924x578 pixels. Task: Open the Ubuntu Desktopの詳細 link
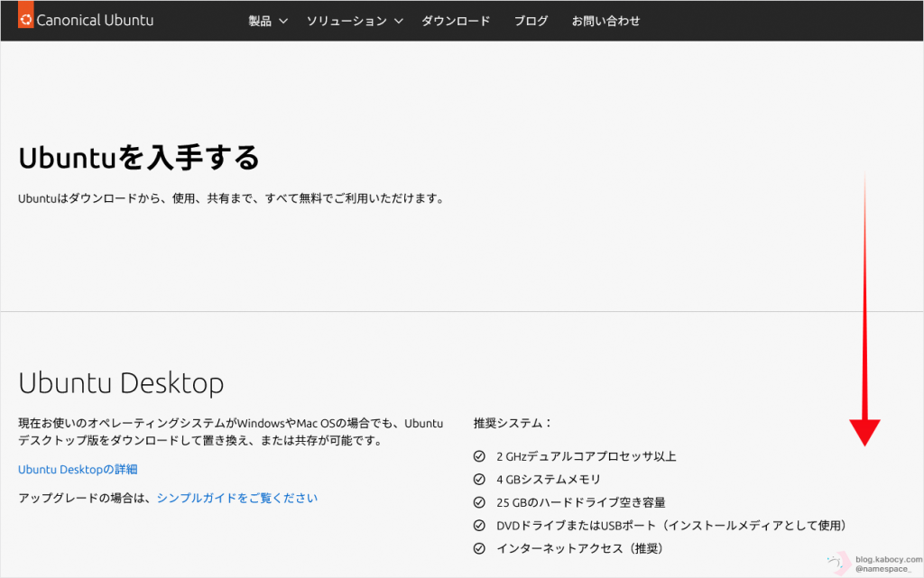coord(78,470)
